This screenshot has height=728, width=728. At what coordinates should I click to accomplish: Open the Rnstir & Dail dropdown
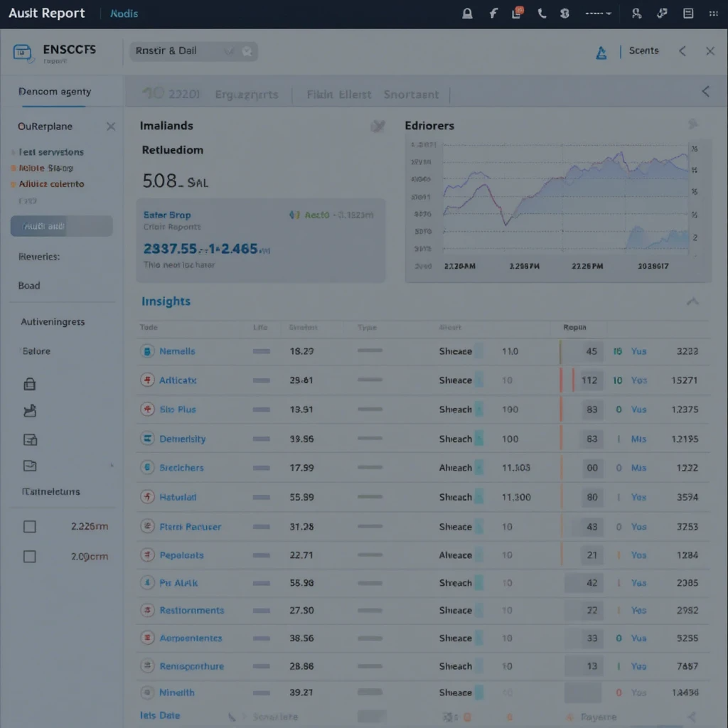(229, 51)
